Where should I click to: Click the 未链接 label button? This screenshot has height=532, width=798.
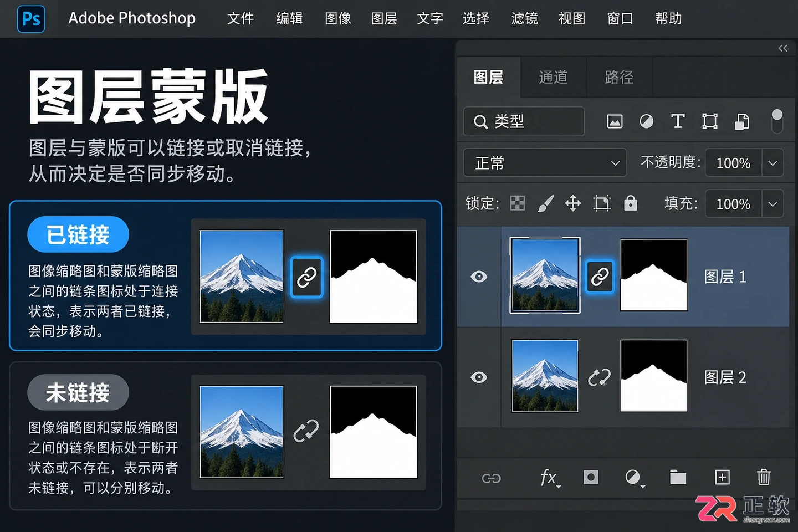[78, 392]
